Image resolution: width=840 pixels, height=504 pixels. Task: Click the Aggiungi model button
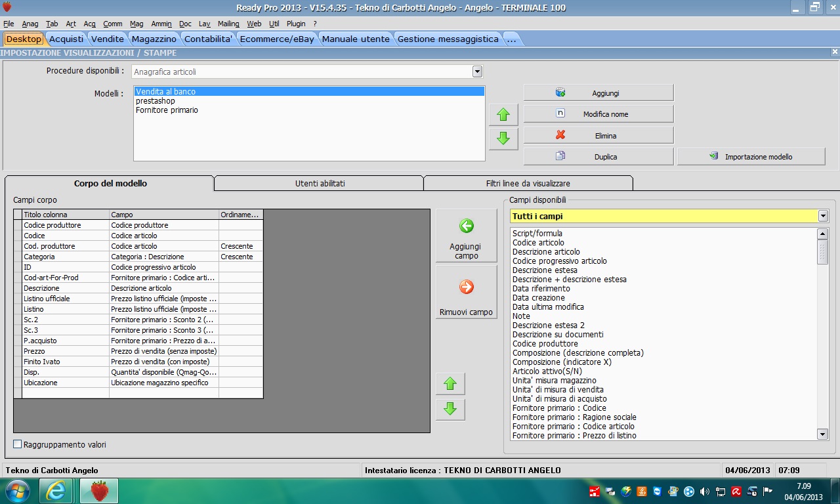pos(598,93)
